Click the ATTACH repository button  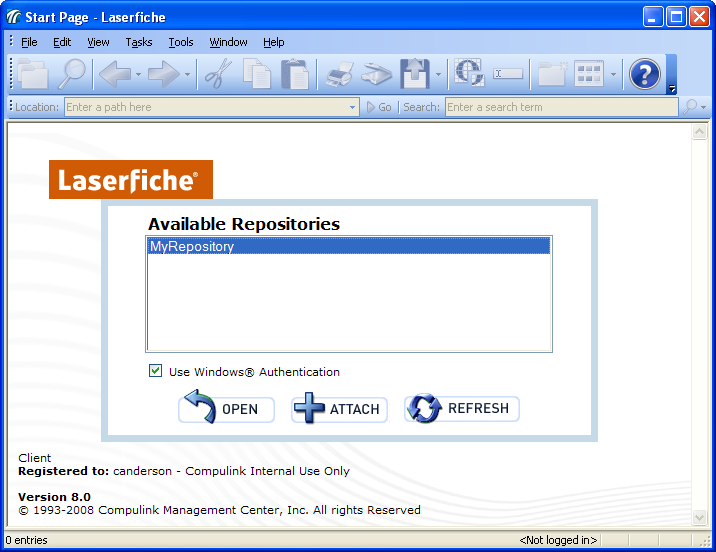(339, 408)
